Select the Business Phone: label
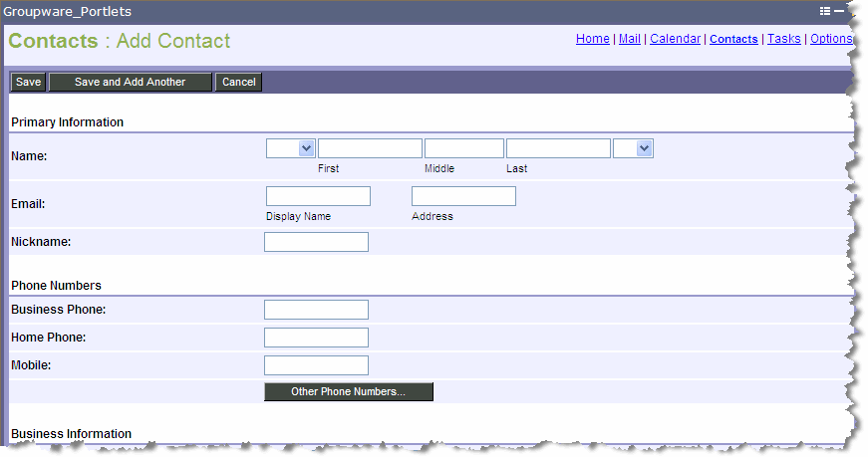Viewport: 868px width, 457px height. click(x=58, y=310)
